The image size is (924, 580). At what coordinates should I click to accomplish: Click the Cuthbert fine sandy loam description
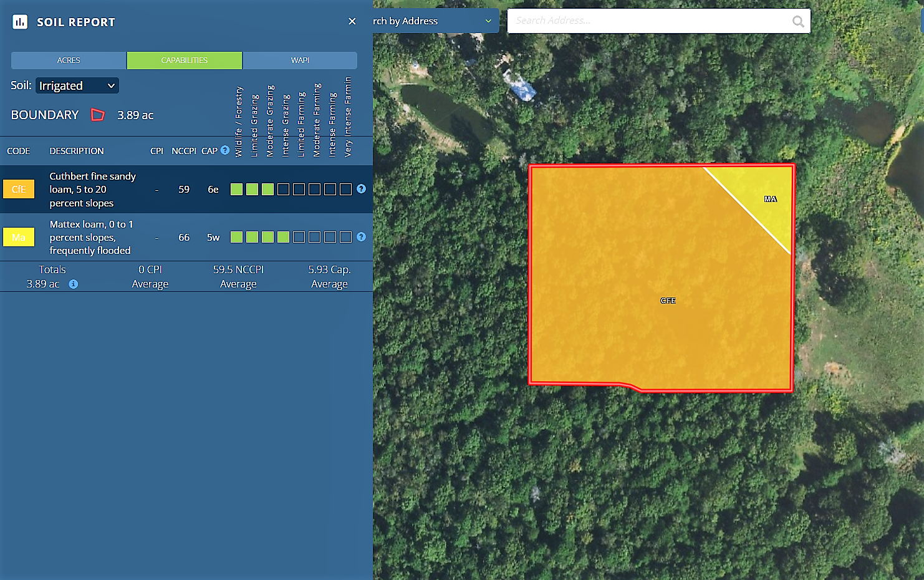pyautogui.click(x=92, y=190)
